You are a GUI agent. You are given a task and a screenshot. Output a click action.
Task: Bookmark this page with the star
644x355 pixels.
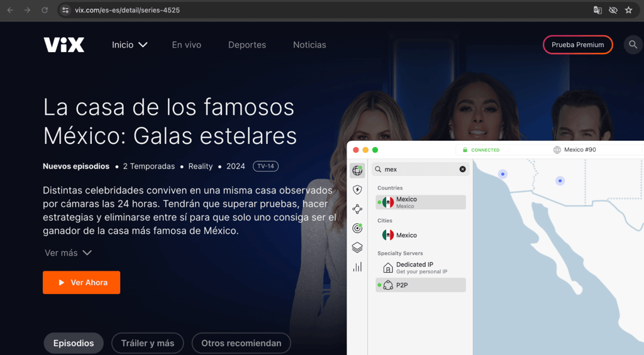(x=628, y=10)
